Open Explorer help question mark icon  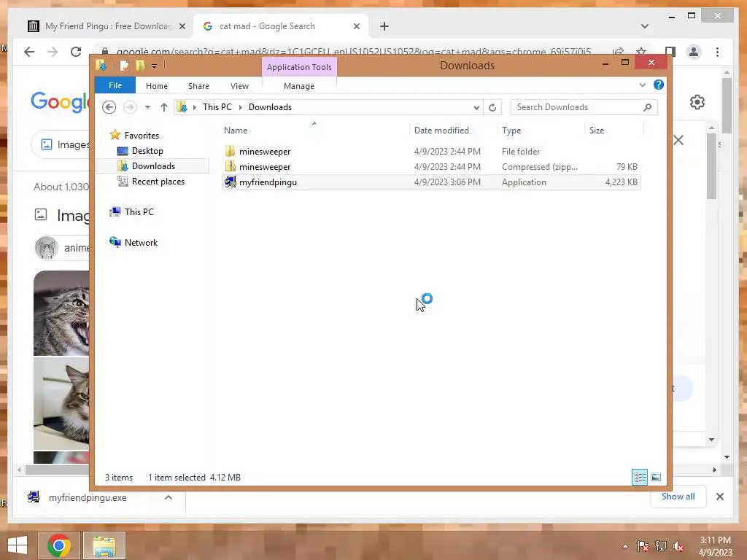click(x=659, y=85)
